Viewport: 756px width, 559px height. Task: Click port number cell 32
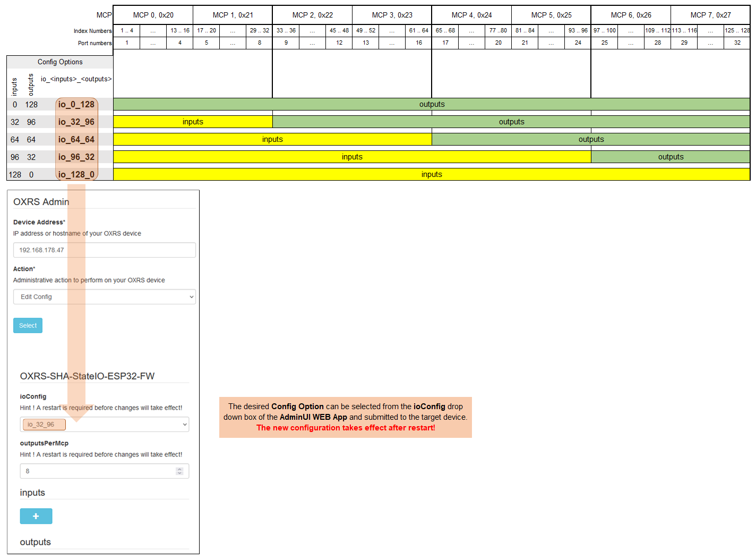[x=737, y=43]
